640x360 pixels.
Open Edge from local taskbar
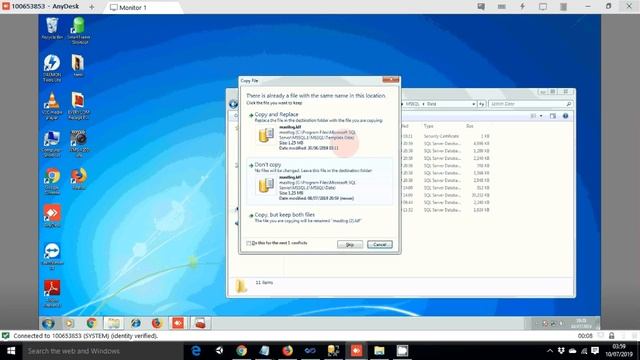pyautogui.click(x=196, y=351)
